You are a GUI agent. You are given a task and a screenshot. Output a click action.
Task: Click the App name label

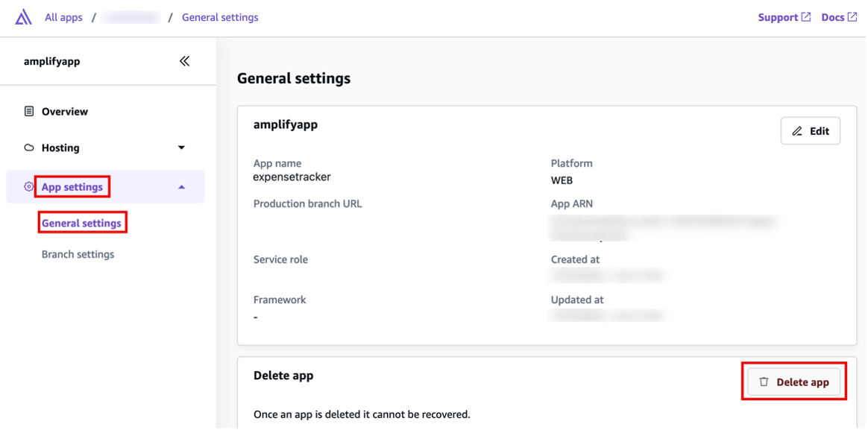(x=277, y=163)
